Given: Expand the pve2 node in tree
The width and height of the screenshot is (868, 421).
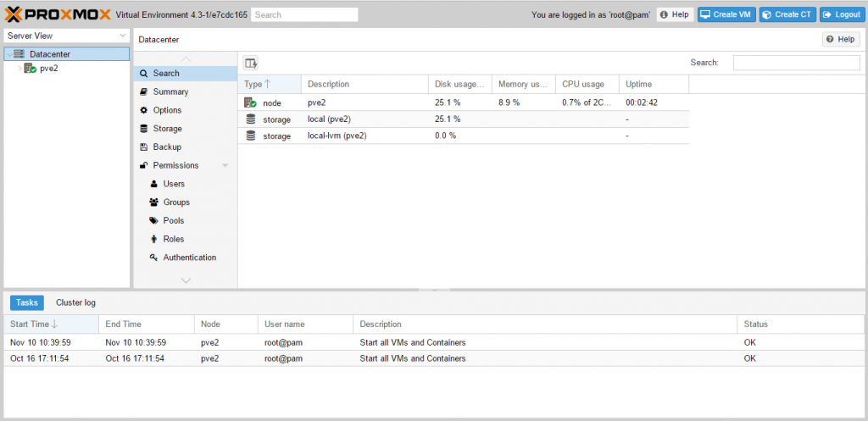Looking at the screenshot, I should 19,69.
